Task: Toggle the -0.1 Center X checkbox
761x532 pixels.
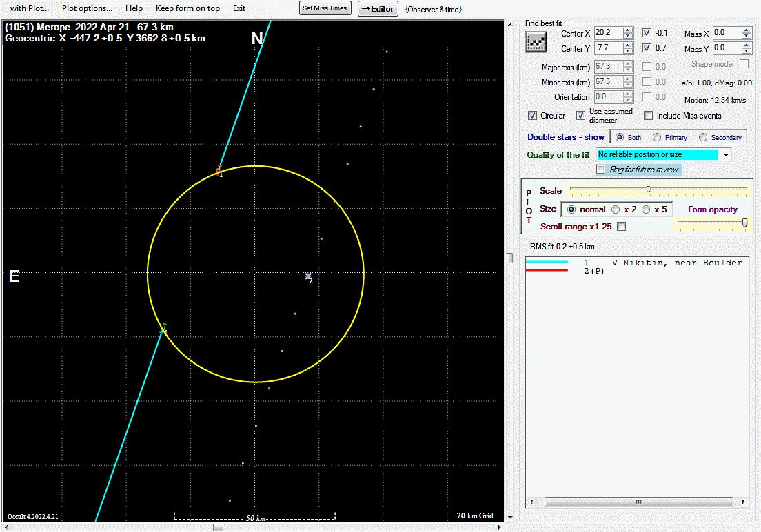Action: [x=647, y=33]
